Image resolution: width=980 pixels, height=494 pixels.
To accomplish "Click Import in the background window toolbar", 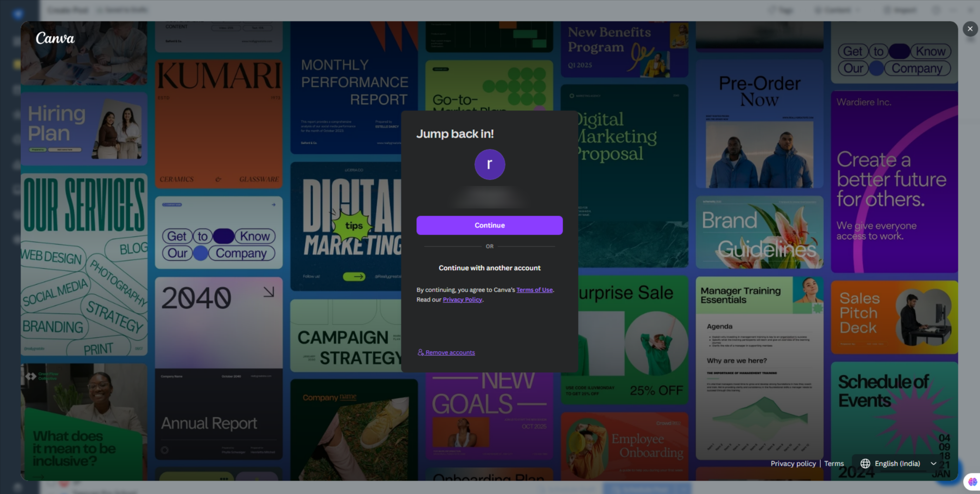I will click(900, 10).
